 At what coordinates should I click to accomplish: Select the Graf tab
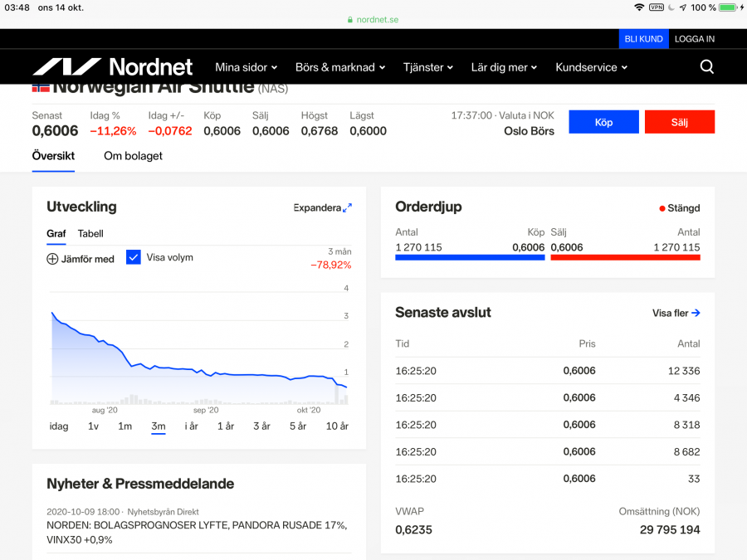tap(56, 233)
